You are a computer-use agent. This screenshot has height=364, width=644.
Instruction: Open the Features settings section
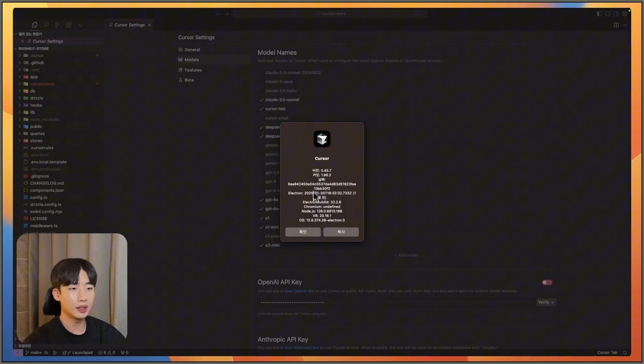pos(193,70)
